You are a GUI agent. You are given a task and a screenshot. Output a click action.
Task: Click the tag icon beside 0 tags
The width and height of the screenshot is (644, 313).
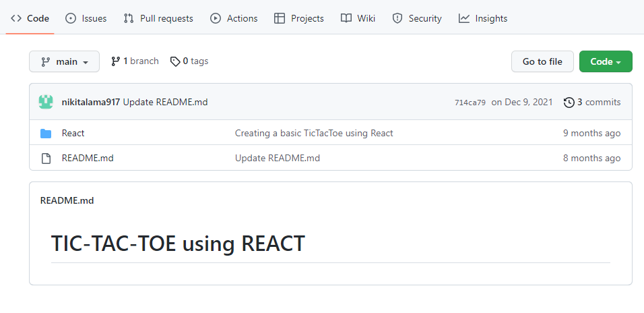point(175,61)
